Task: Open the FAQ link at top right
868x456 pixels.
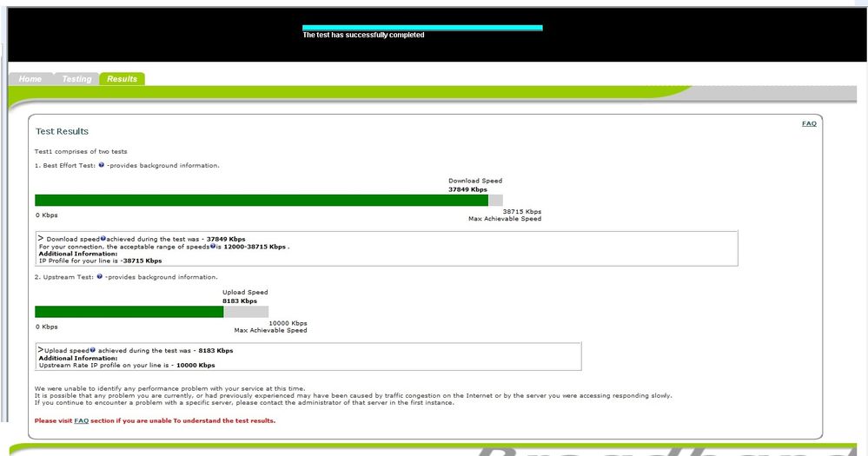Action: pos(808,124)
